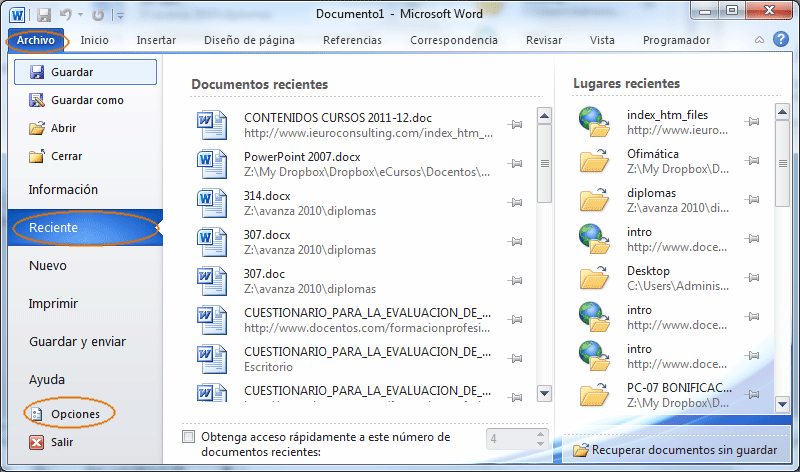This screenshot has width=800, height=472.
Task: Switch to the Revisar tab
Action: tap(544, 40)
